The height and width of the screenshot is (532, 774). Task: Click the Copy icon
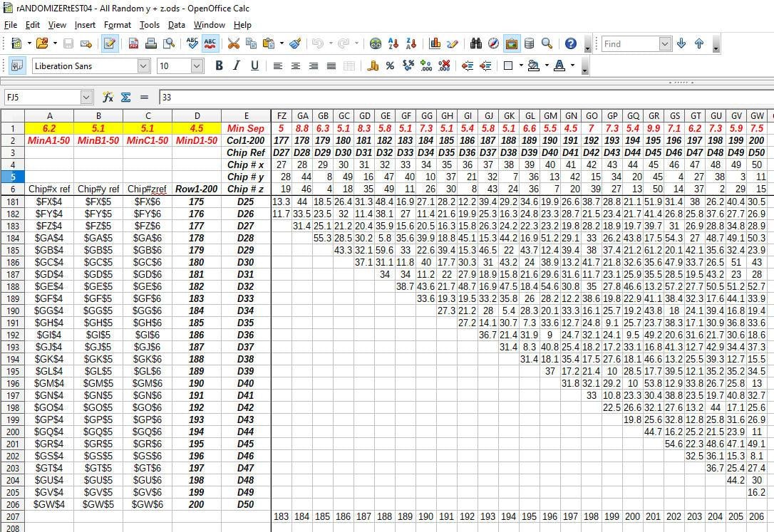(251, 44)
